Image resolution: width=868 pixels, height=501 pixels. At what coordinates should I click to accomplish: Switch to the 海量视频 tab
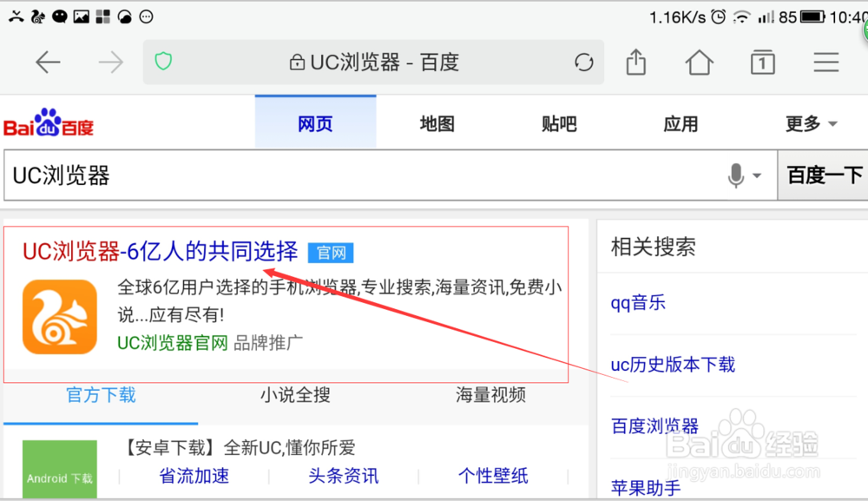pos(490,395)
